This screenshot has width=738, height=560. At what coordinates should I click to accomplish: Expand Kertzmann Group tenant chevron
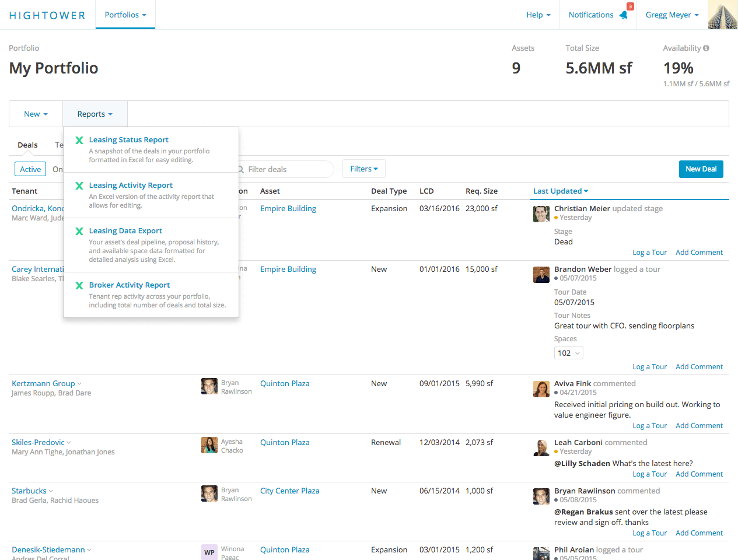pos(80,384)
